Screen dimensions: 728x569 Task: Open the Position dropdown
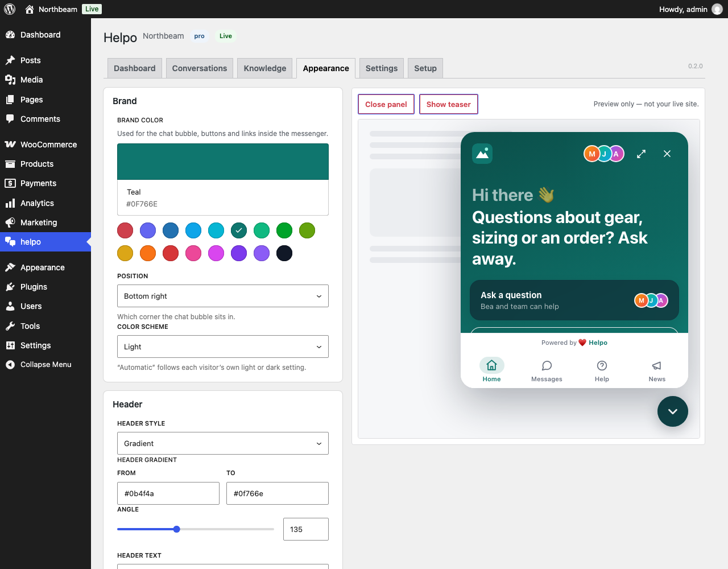(223, 296)
